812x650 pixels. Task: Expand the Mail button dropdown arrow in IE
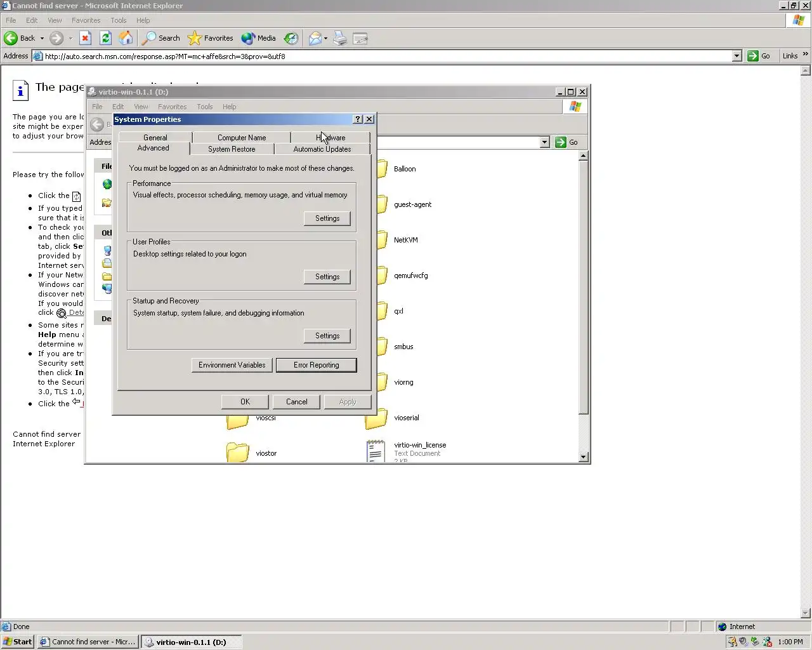325,38
